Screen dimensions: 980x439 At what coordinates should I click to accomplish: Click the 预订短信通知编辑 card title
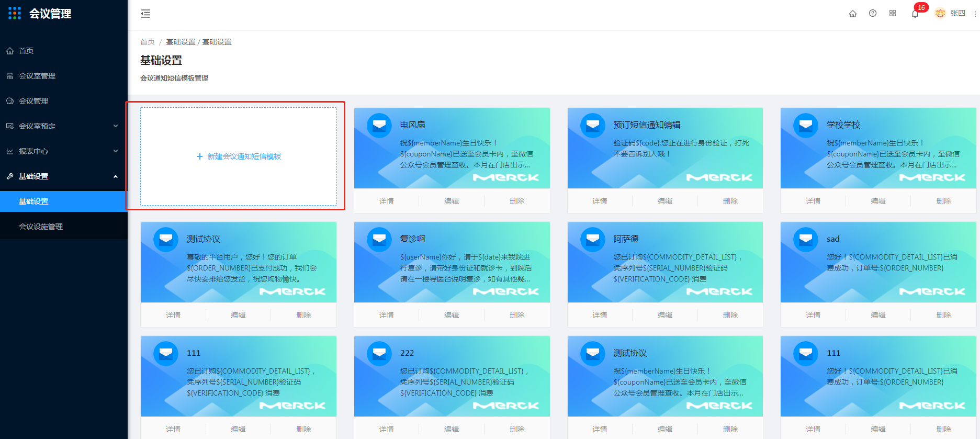click(647, 125)
